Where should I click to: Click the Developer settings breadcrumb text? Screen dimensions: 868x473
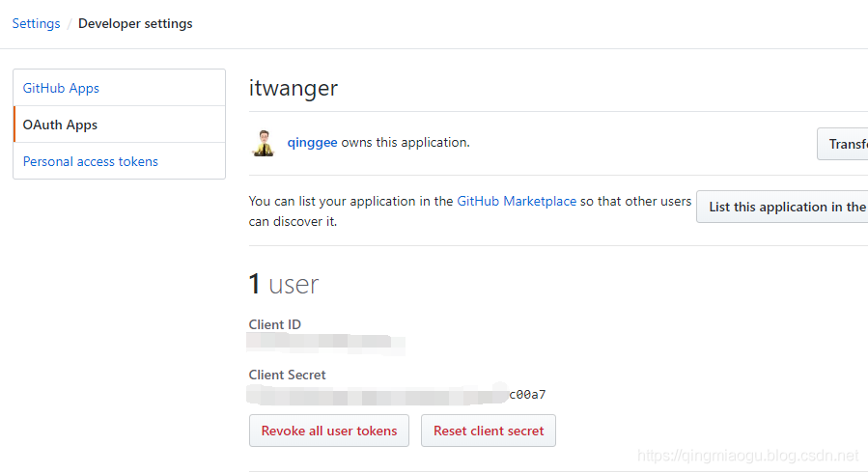[x=135, y=24]
